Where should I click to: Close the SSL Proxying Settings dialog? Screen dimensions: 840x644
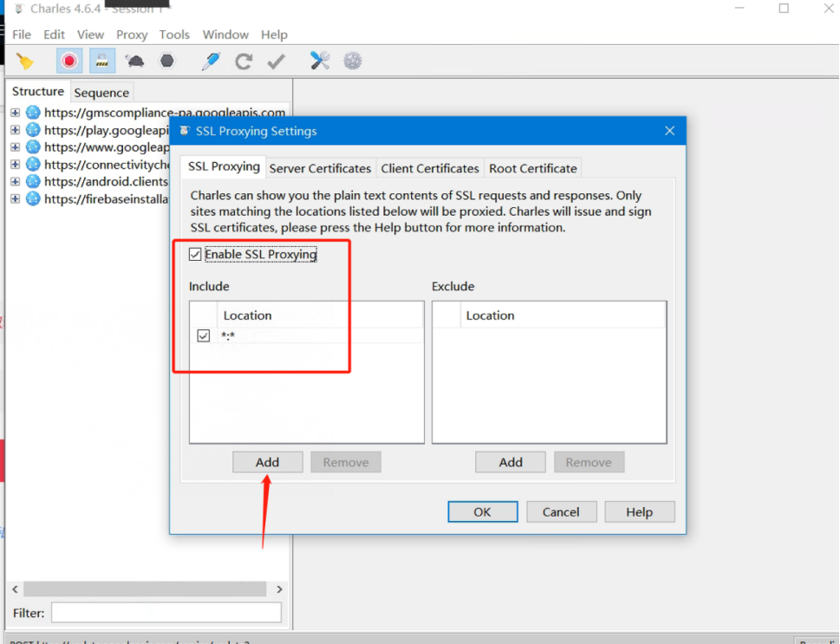click(x=669, y=131)
